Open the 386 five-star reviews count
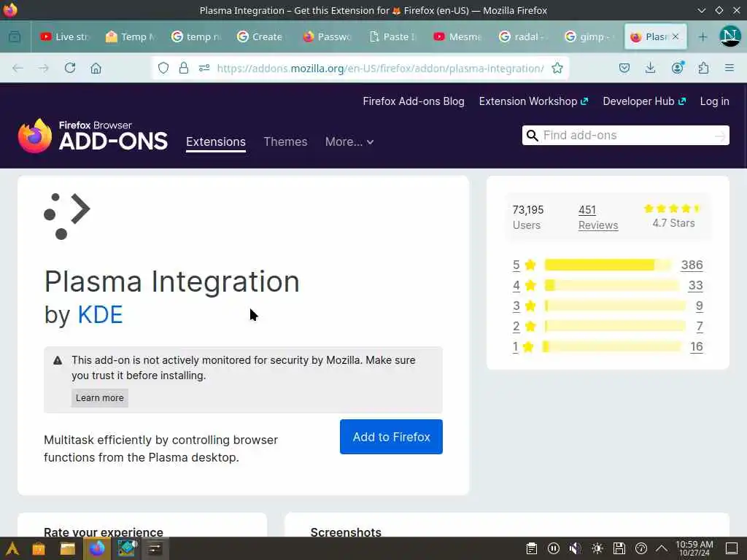Screen dimensions: 747x560 (692, 265)
